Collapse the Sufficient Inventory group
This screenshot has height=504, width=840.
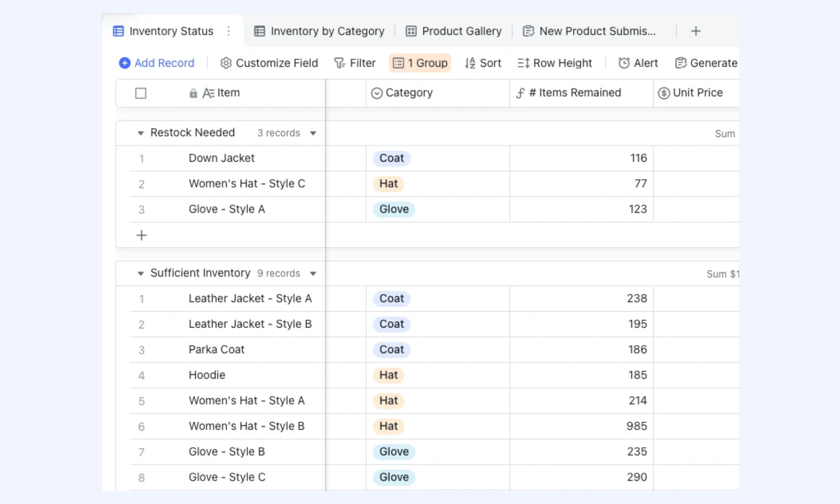[x=141, y=273]
